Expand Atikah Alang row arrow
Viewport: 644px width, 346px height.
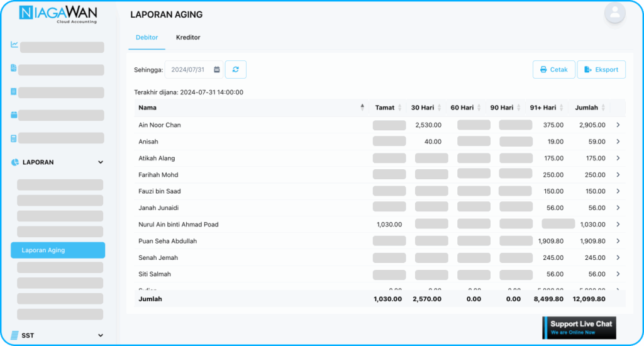pos(618,158)
